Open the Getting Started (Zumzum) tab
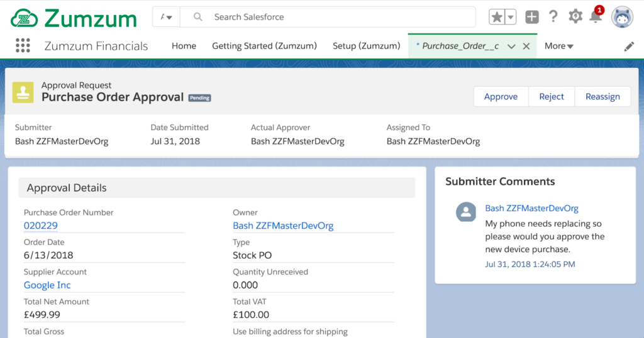The height and width of the screenshot is (338, 644). pos(265,46)
